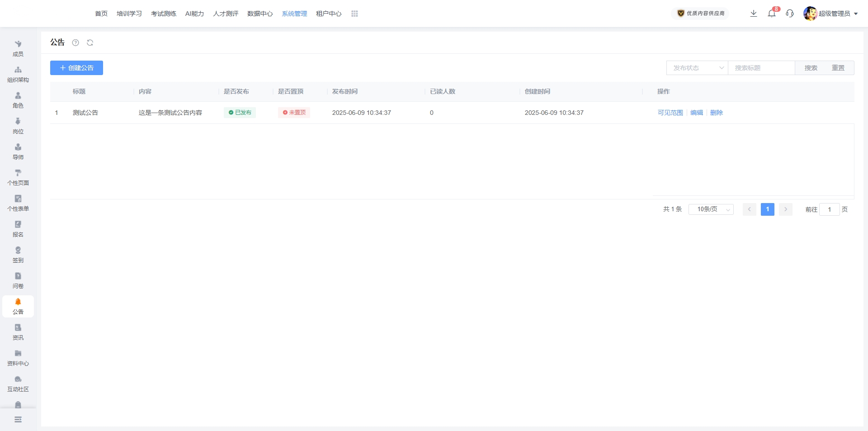Open the notification bell icon
Screen dimensions: 868x431
click(x=772, y=14)
